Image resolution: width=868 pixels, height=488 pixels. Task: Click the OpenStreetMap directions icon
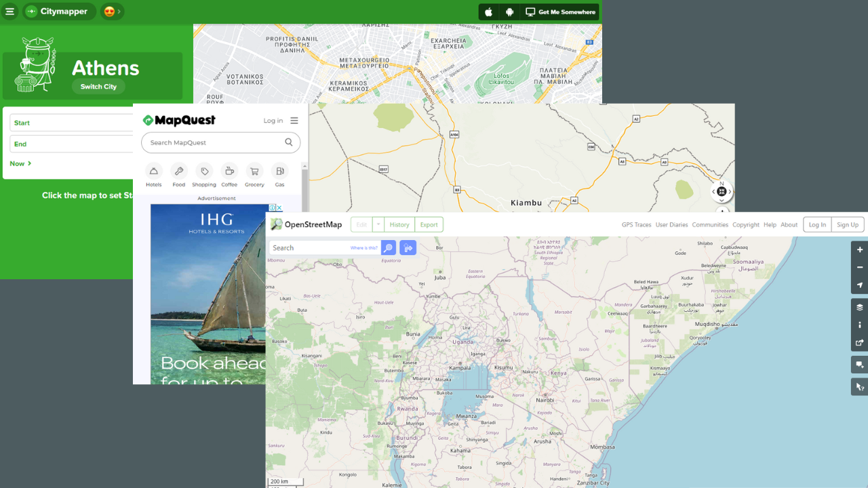pyautogui.click(x=408, y=248)
